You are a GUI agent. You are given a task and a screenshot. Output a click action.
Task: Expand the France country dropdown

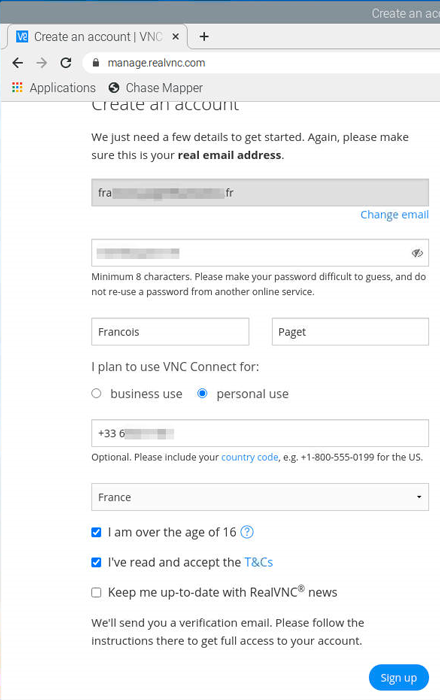(x=260, y=497)
